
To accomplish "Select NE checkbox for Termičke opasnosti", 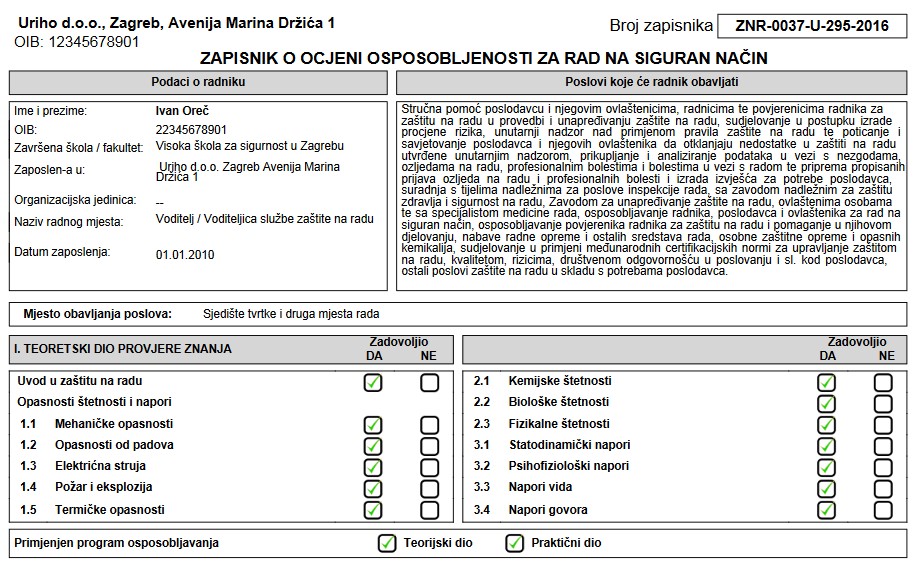I will pyautogui.click(x=429, y=510).
